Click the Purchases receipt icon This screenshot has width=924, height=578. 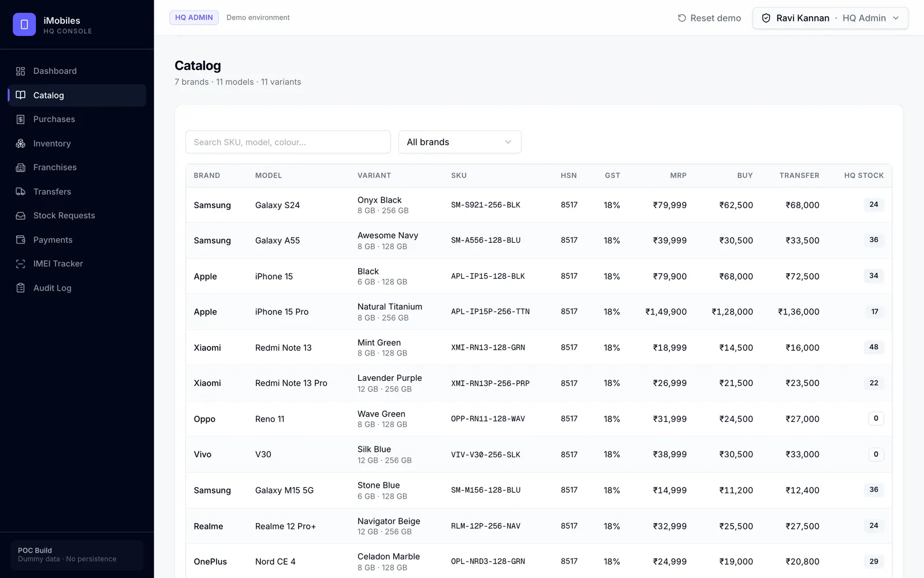tap(21, 119)
